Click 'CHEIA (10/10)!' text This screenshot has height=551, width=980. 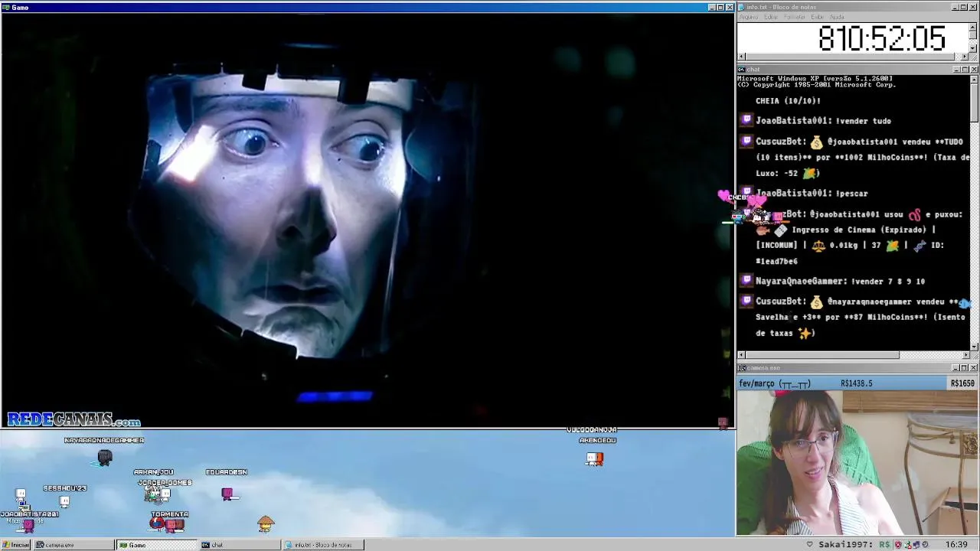[788, 101]
